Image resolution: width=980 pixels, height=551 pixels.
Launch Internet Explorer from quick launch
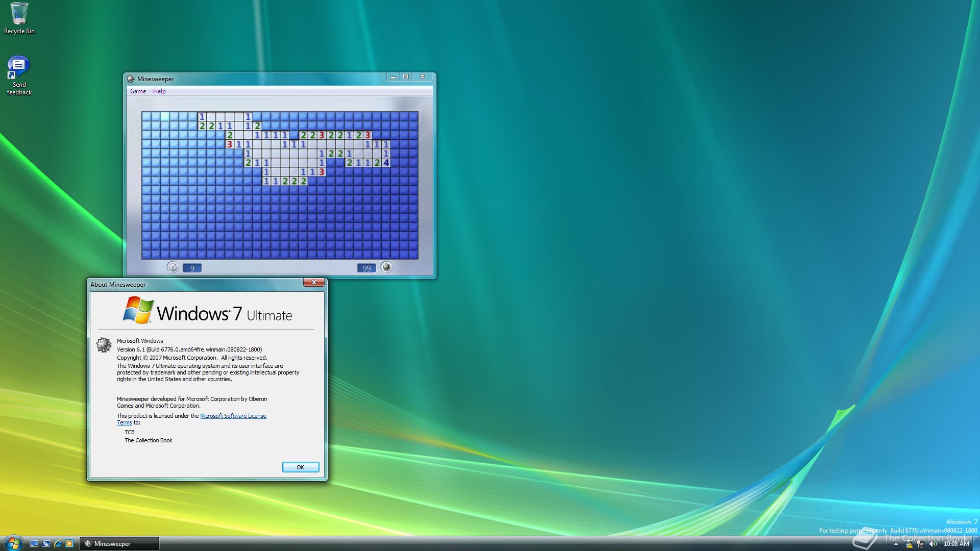tap(58, 544)
